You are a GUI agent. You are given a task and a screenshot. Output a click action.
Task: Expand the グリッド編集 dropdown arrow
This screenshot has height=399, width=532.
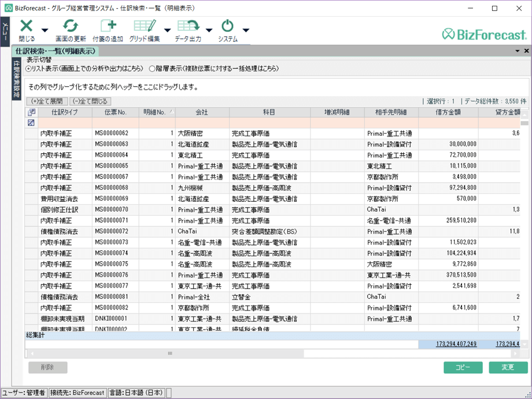coord(167,31)
